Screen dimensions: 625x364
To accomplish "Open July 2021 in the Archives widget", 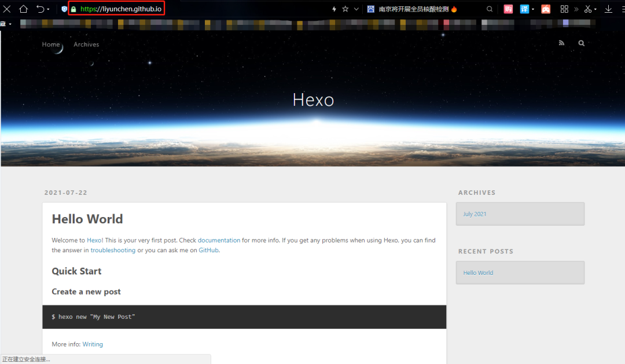I will click(x=475, y=214).
